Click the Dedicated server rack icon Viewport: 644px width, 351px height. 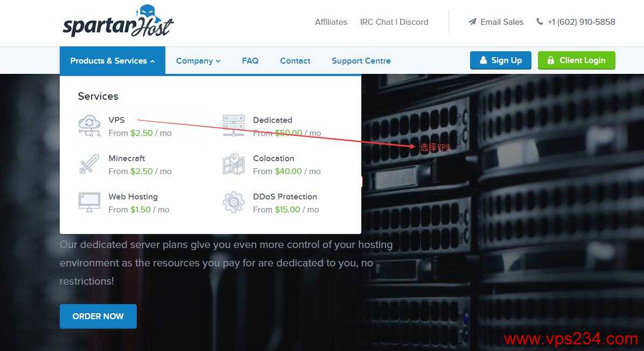(x=234, y=126)
